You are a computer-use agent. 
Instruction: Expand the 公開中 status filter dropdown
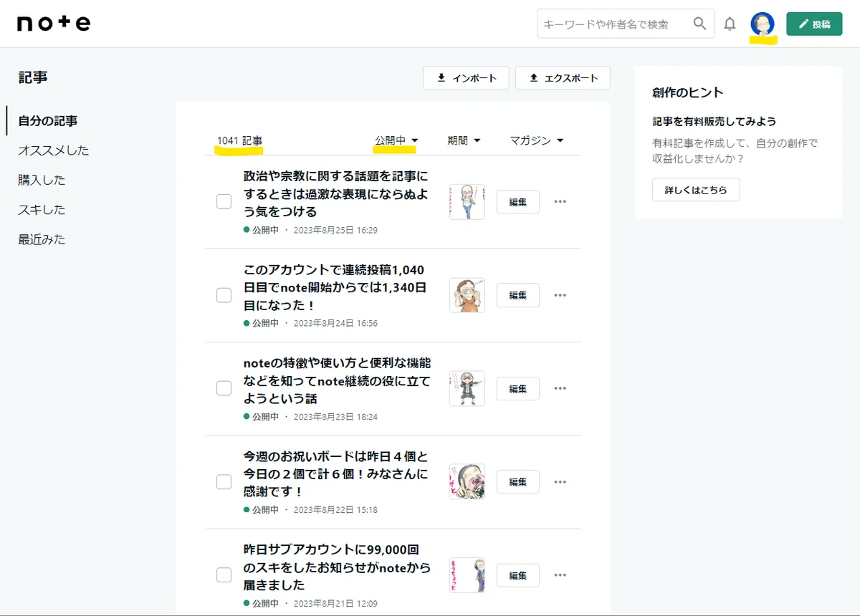pos(396,140)
